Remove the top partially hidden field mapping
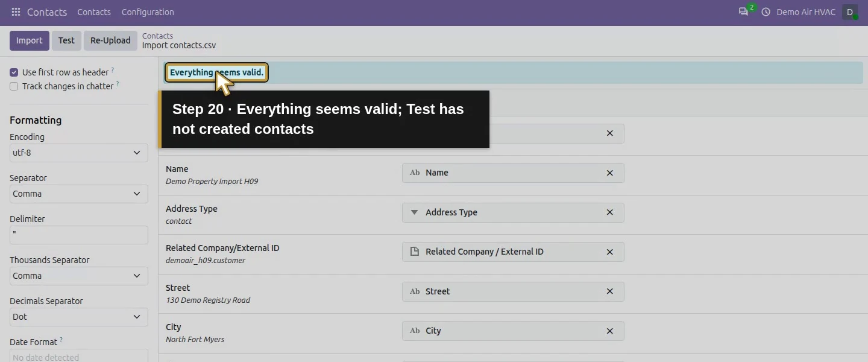 click(x=609, y=133)
